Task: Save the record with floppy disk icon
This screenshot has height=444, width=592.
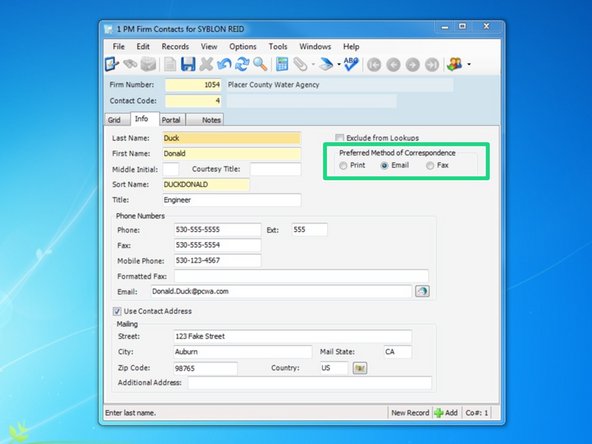Action: (x=188, y=64)
